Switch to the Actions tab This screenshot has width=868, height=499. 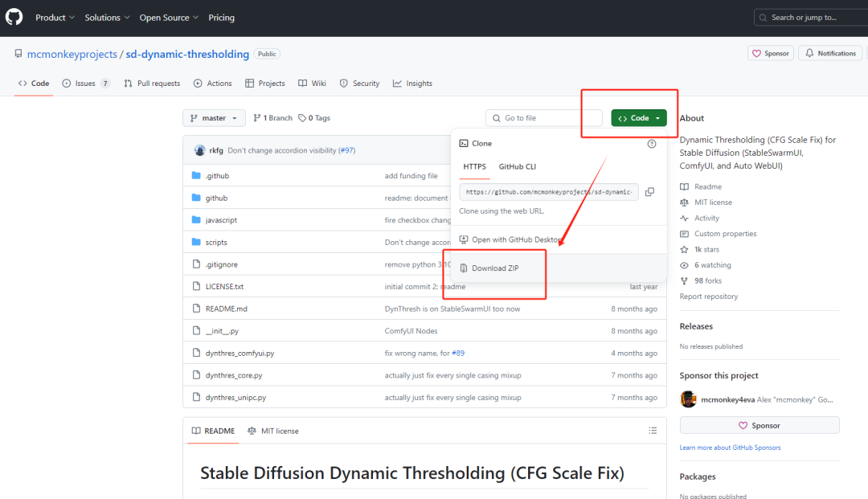pyautogui.click(x=212, y=84)
